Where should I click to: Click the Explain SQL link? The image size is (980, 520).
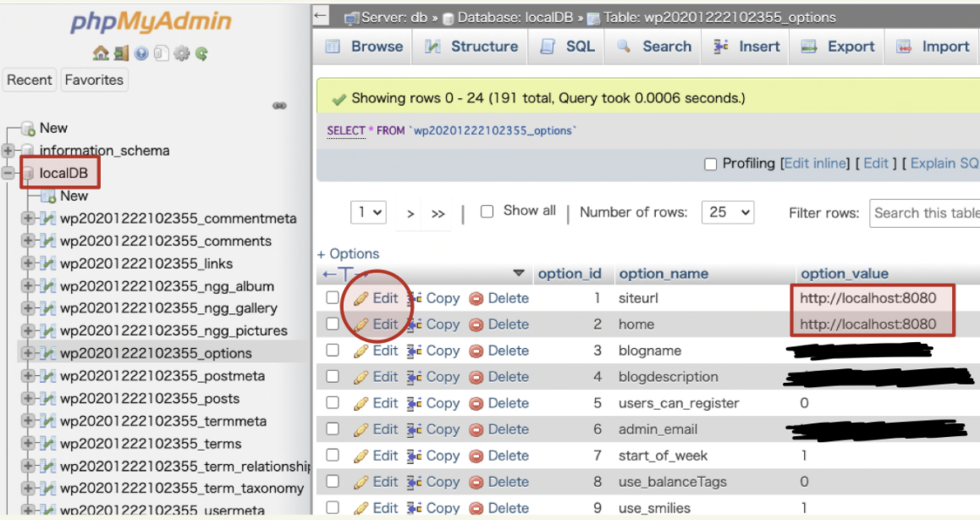[943, 163]
